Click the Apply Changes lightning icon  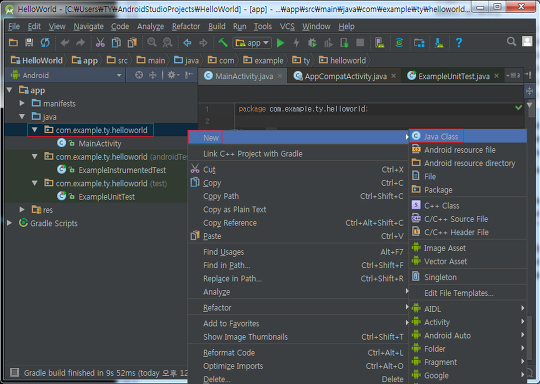pyautogui.click(x=296, y=43)
